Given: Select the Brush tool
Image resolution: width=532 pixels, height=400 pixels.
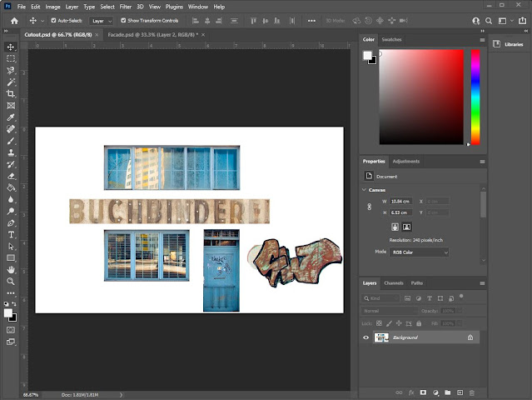Looking at the screenshot, I should 11,141.
